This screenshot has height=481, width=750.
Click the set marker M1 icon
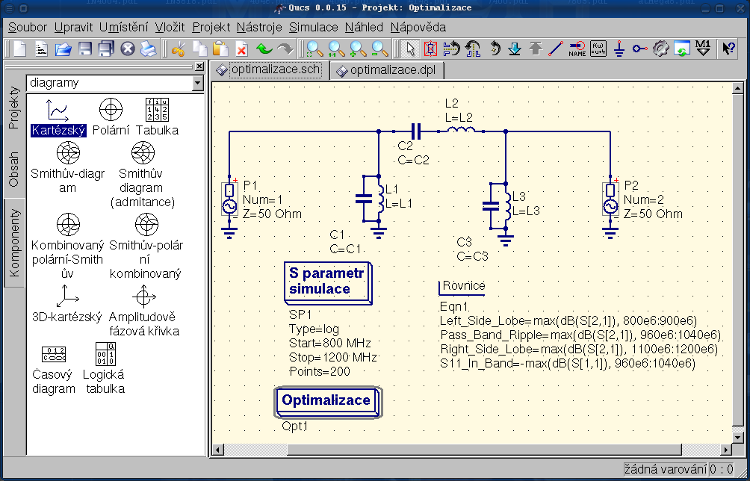[704, 48]
